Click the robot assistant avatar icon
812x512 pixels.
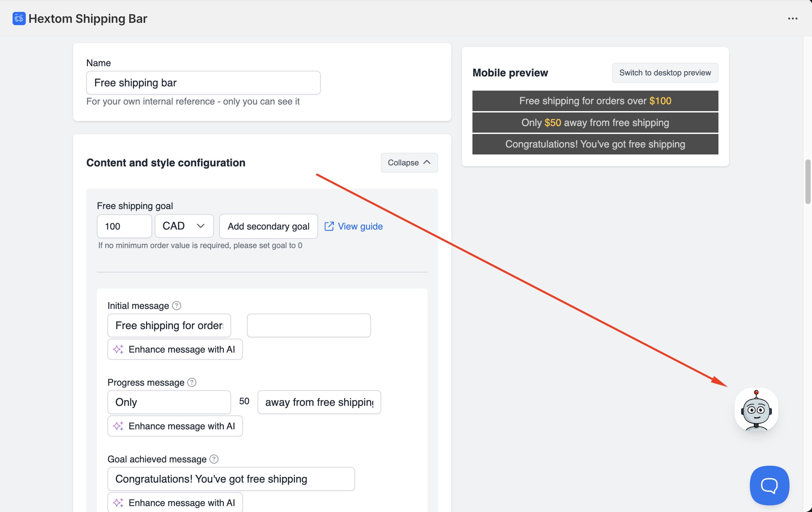(756, 410)
